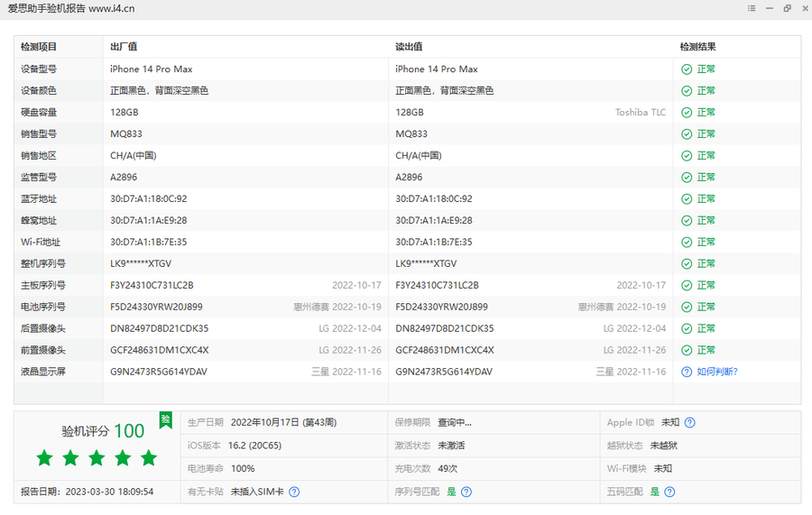The height and width of the screenshot is (515, 812).
Task: Restore down the 验机报告 window
Action: pyautogui.click(x=787, y=8)
